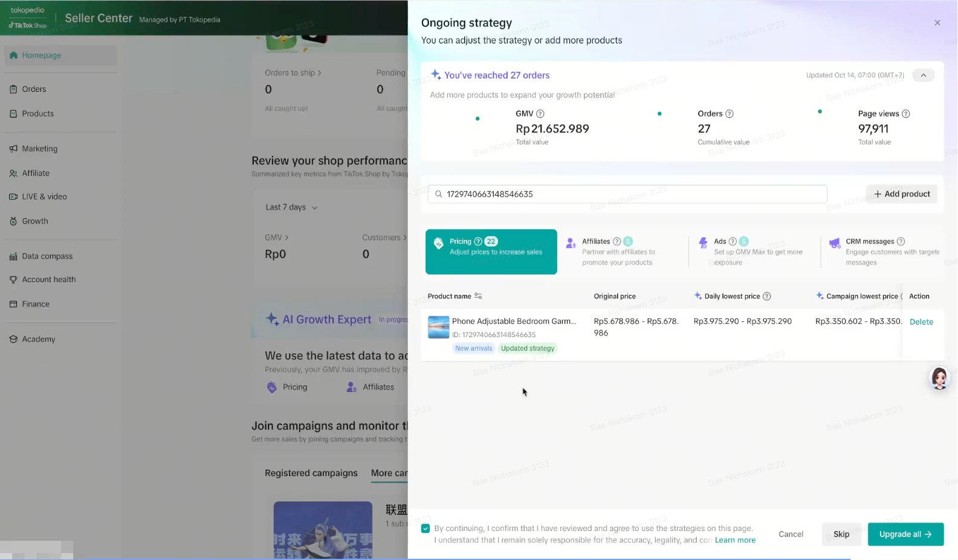Click the help icon next to GMV
The width and height of the screenshot is (958, 560).
[540, 114]
